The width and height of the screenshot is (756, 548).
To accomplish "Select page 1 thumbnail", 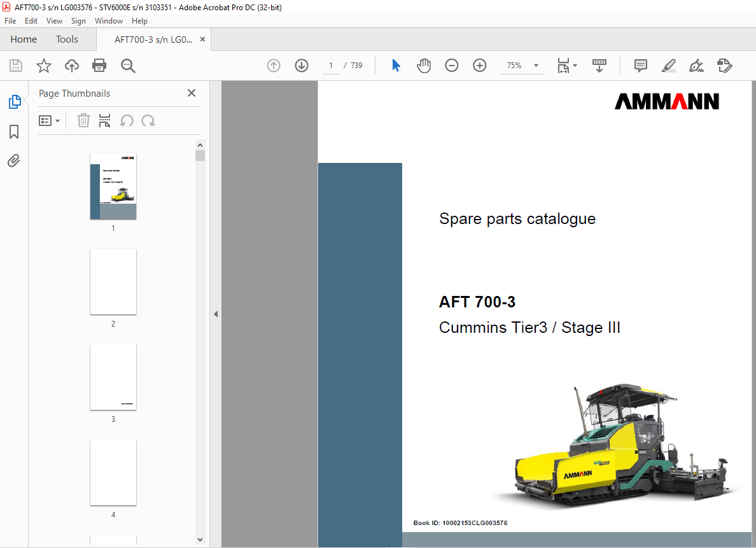I will [x=113, y=186].
